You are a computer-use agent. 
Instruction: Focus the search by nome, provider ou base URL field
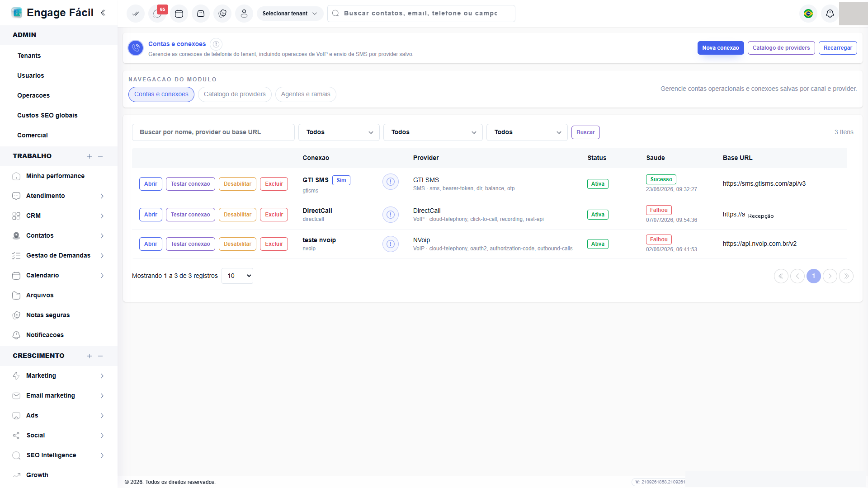(x=213, y=132)
